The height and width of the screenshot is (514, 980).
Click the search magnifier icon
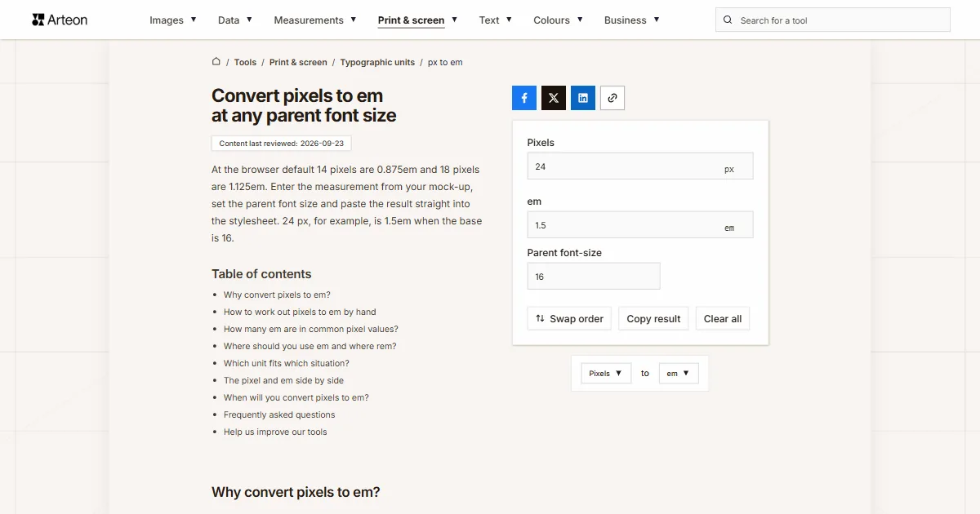click(728, 20)
